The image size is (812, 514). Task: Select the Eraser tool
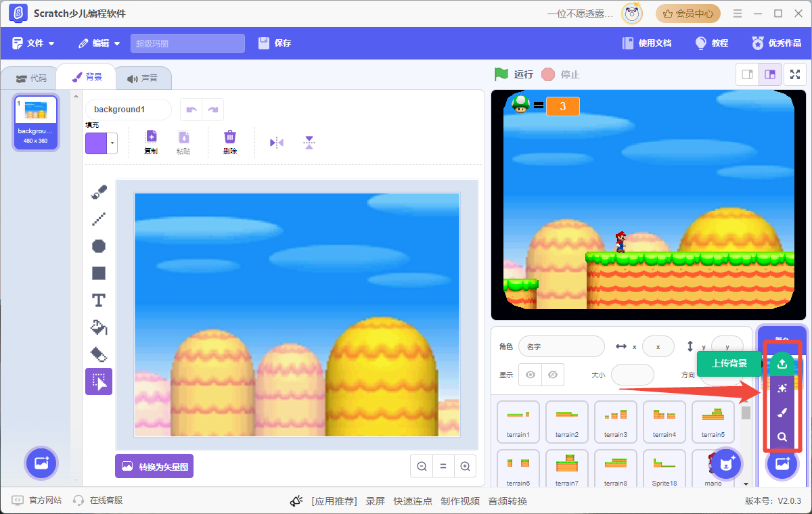(x=99, y=354)
